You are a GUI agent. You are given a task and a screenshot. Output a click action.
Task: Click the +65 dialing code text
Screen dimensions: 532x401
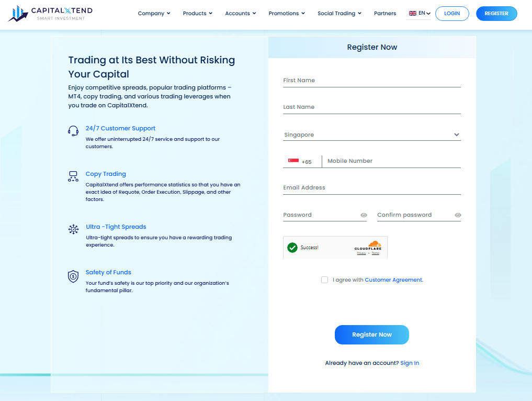coord(307,162)
